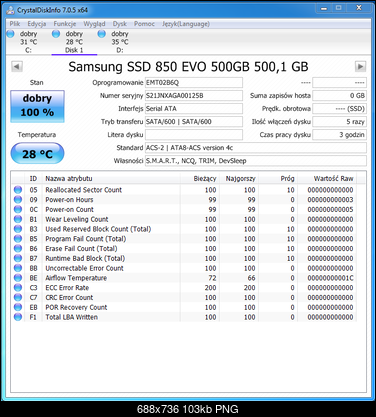Click the serial number field S21JNXAGA00125B
This screenshot has height=417, width=376.
(194, 96)
